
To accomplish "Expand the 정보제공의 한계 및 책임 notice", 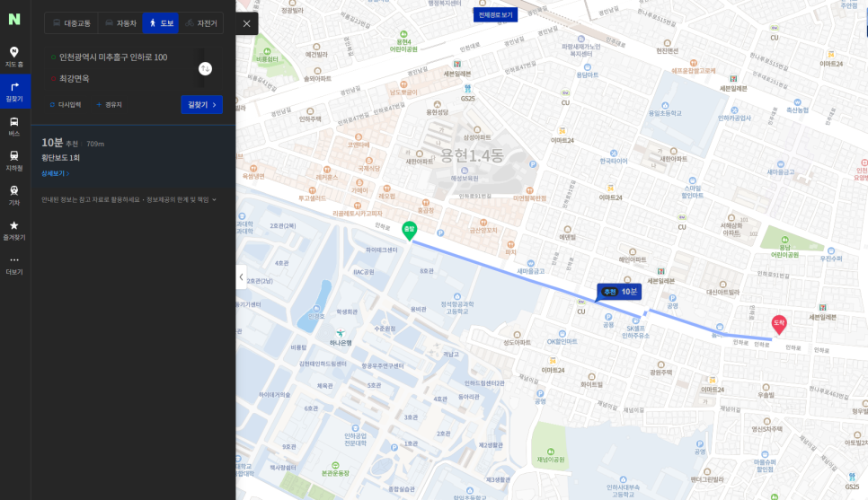I will [181, 199].
